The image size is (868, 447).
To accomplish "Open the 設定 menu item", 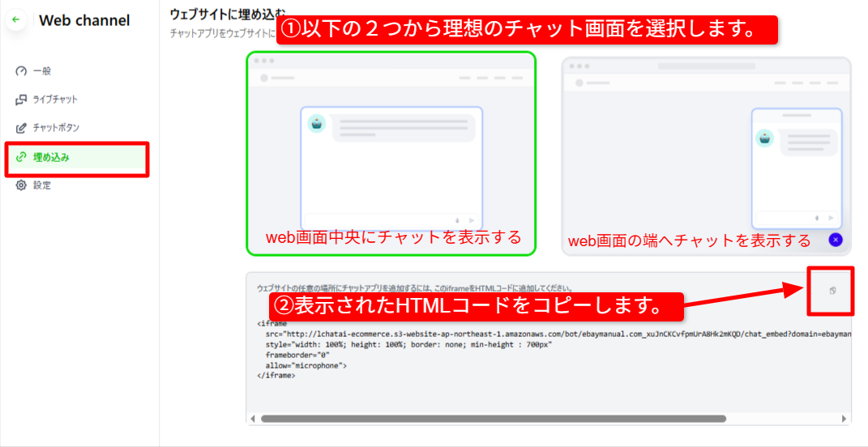I will coord(42,185).
